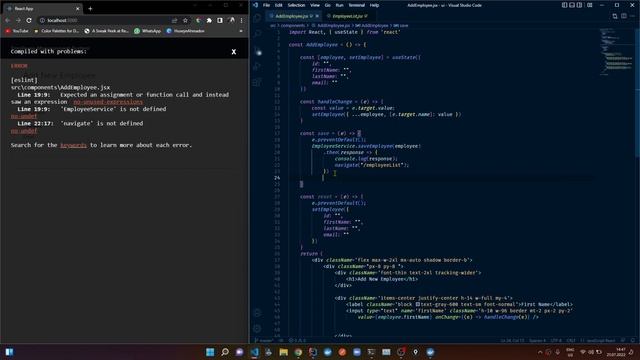
Task: Click the code minimap
Action: 616,52
